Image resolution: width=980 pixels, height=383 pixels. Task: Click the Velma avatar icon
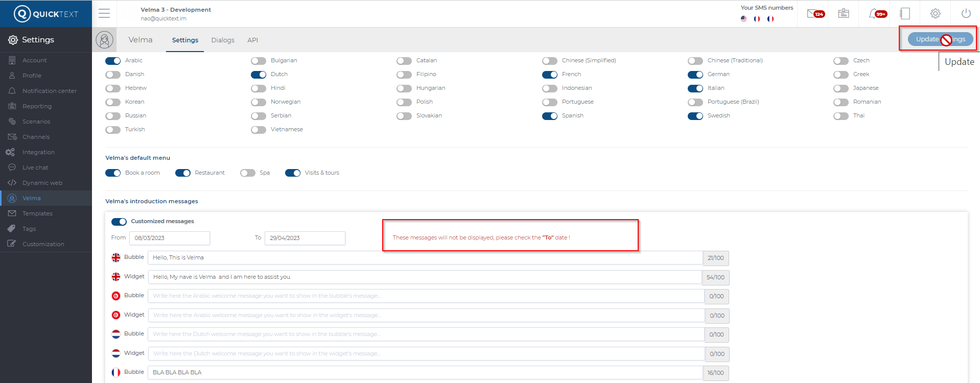(x=104, y=40)
